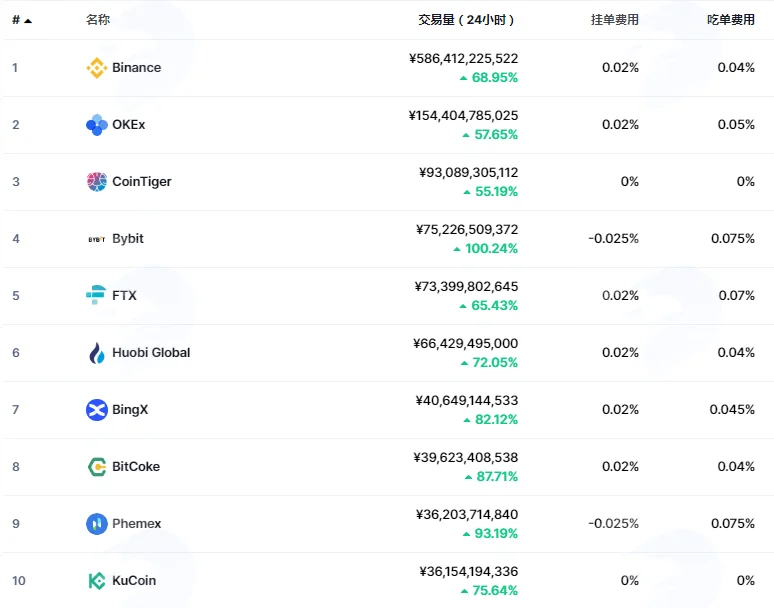Open the Binance exchange link

[137, 68]
